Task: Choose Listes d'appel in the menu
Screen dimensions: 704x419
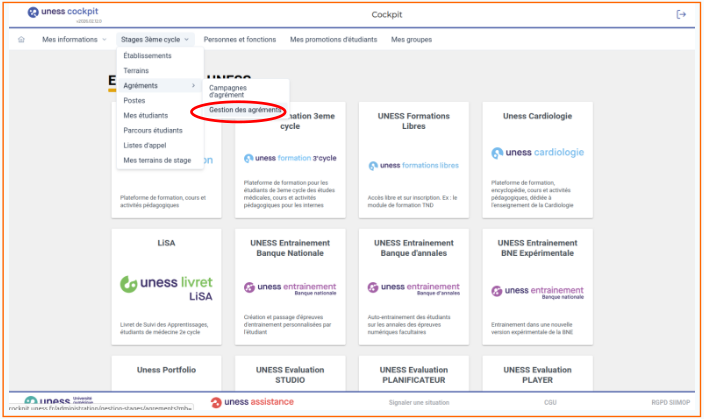Action: coord(146,145)
